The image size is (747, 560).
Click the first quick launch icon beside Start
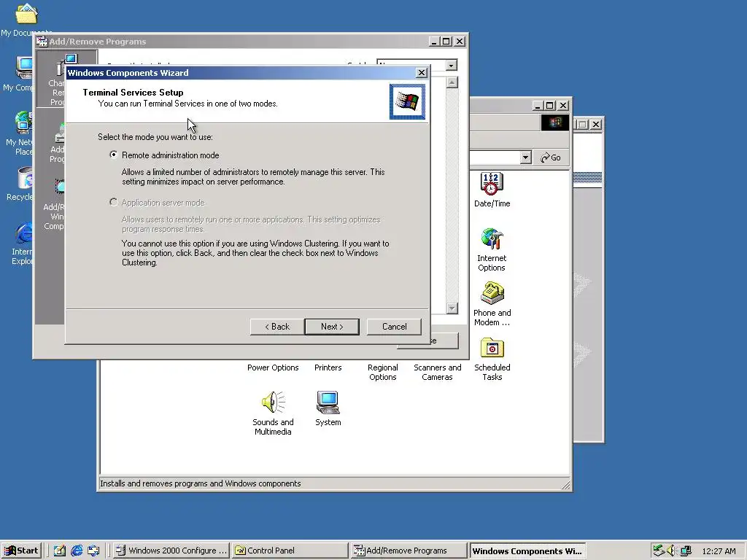[x=59, y=551]
